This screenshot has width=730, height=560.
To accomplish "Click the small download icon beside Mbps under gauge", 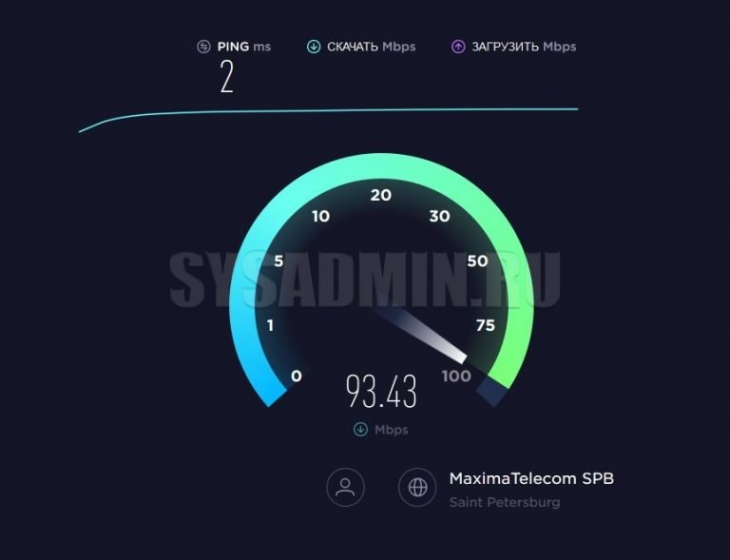I will click(361, 429).
